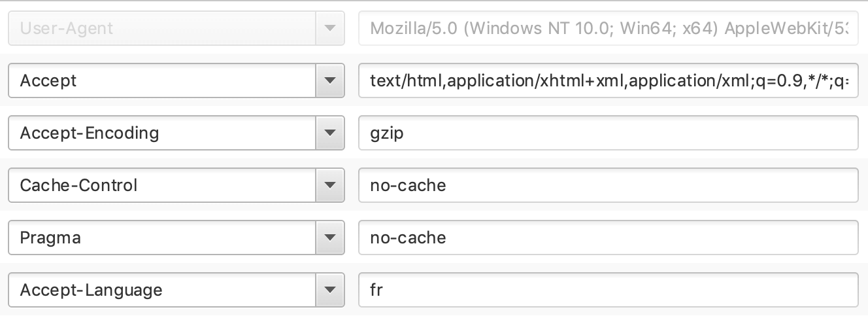Click the gzip value field

point(608,133)
